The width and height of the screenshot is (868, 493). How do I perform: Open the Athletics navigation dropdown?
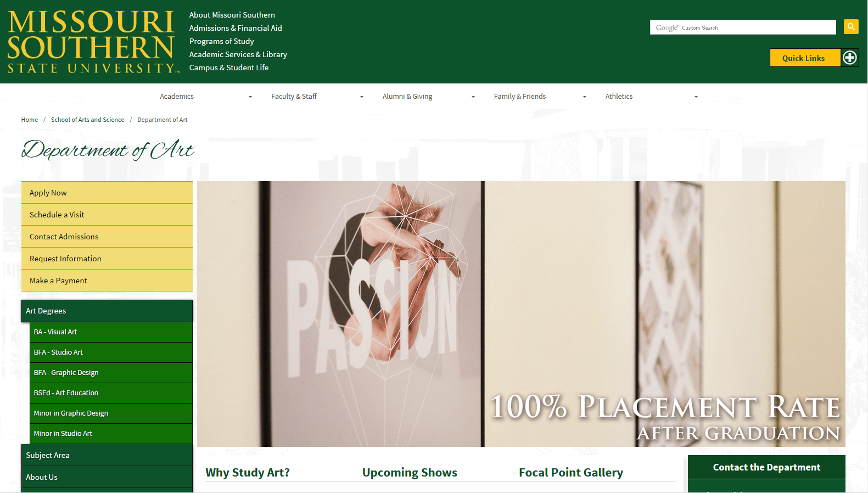[652, 97]
